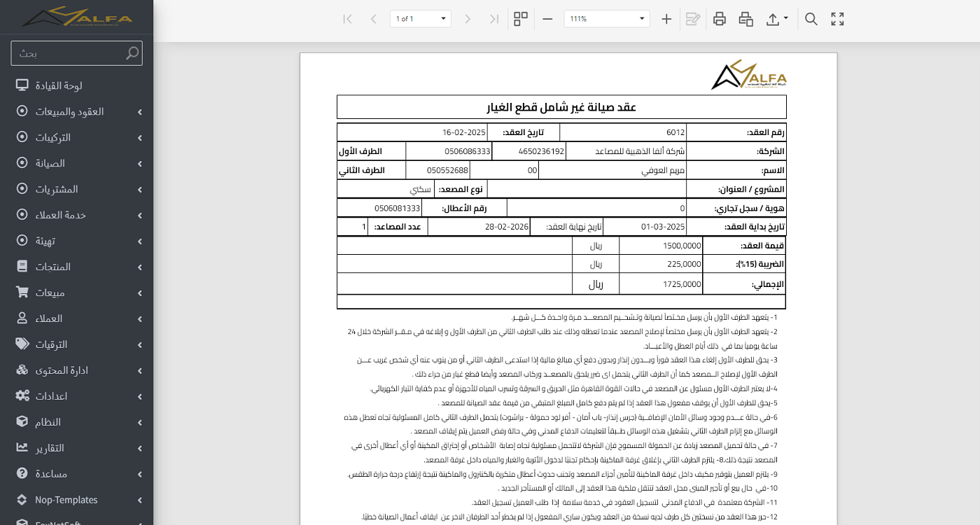The width and height of the screenshot is (980, 525).
Task: Expand the الصيانة chevron
Action: pyautogui.click(x=140, y=164)
